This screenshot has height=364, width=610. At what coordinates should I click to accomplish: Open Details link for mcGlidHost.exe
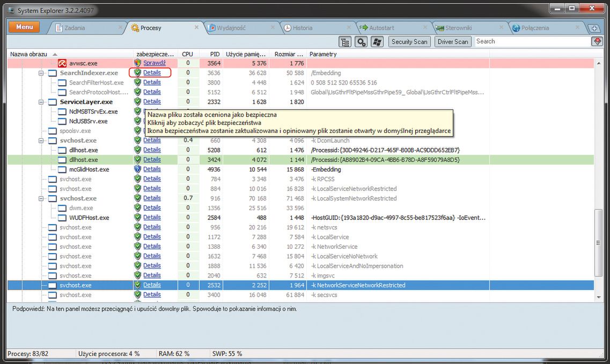coord(152,169)
